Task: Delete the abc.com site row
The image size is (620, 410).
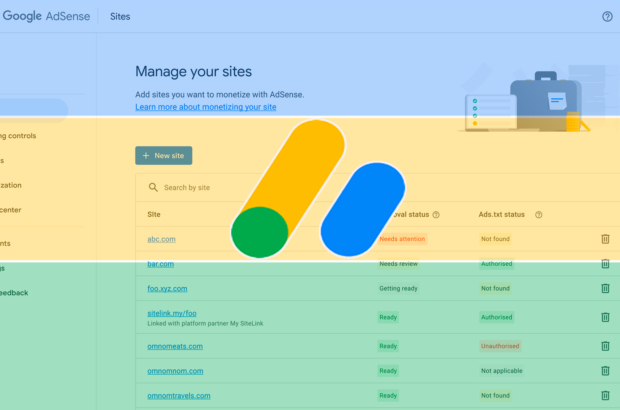Action: pos(605,239)
